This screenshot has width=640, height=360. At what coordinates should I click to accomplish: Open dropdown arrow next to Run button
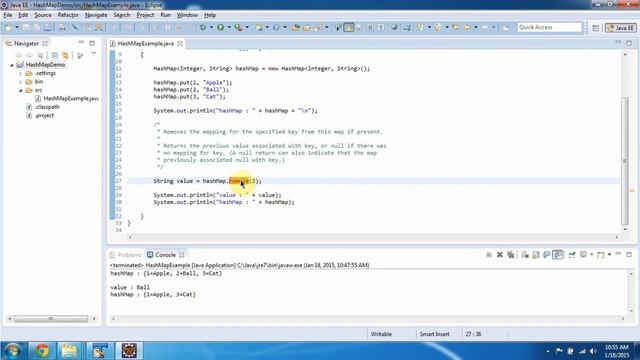pos(229,27)
